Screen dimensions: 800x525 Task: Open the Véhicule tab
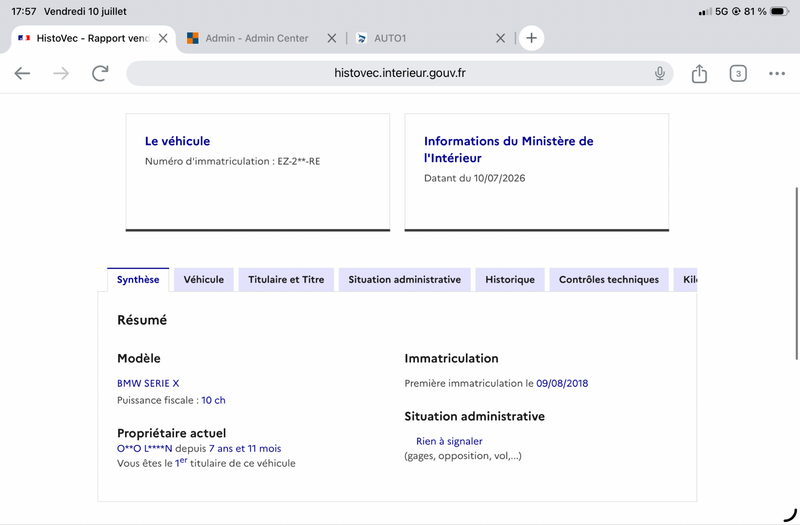coord(204,280)
